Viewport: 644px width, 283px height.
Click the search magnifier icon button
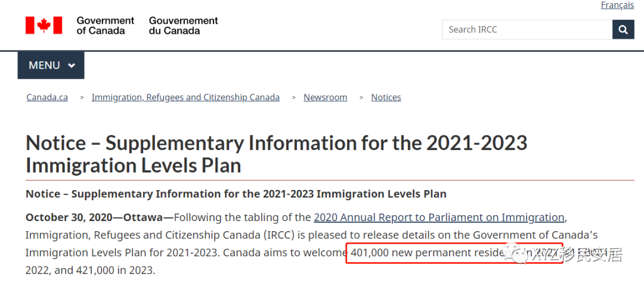pos(623,30)
